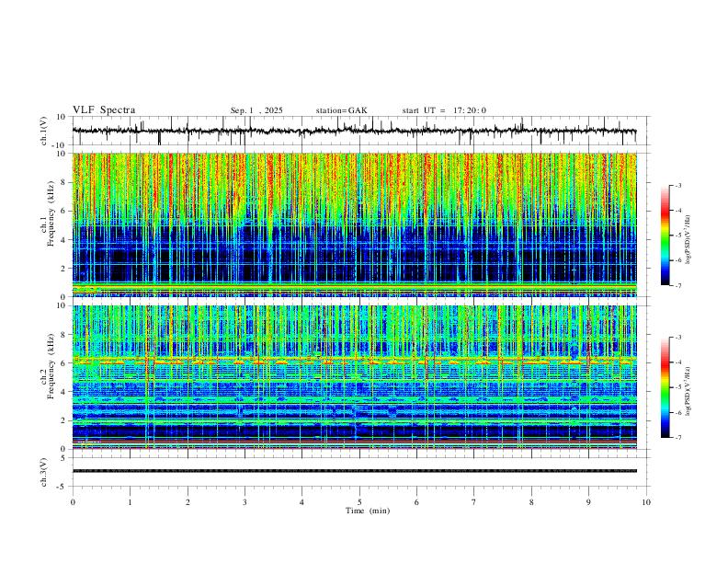728x563 pixels.
Task: Click the "ch.2 Frequency (kHz)" axis label
Action: (48, 367)
